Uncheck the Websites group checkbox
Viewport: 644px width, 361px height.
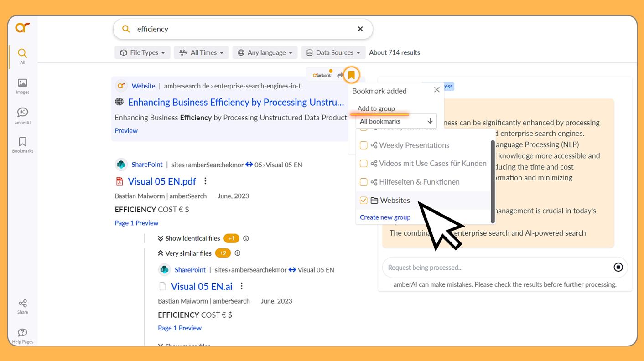coord(364,200)
